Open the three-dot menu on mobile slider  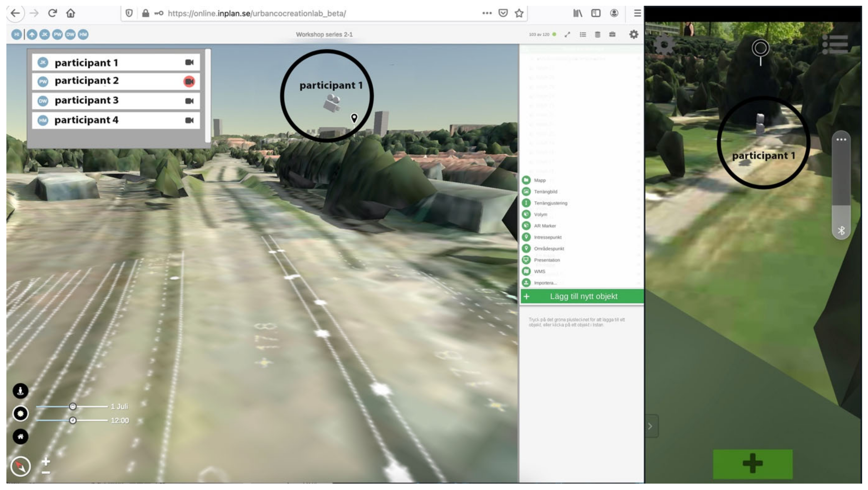[841, 140]
